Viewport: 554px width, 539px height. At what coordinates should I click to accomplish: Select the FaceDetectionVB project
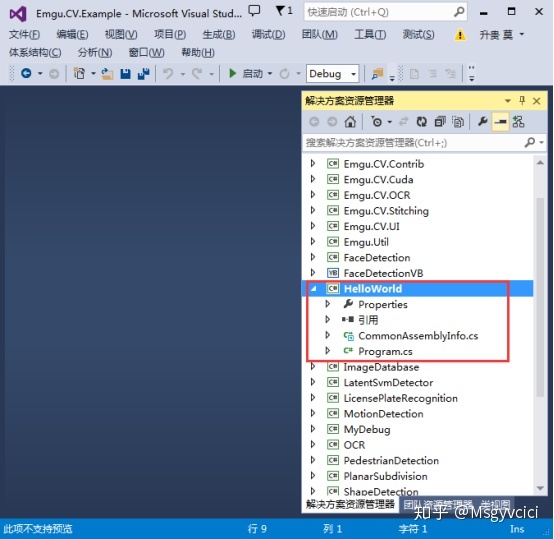point(383,273)
